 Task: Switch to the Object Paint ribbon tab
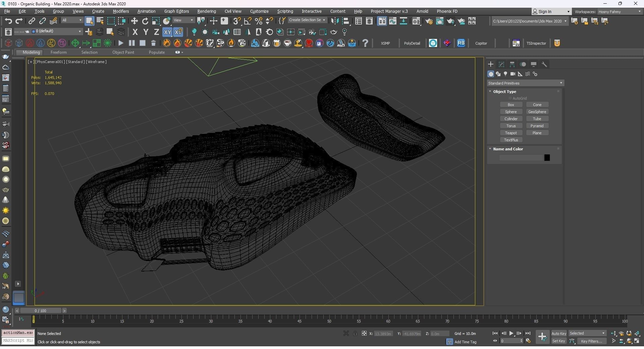pyautogui.click(x=123, y=52)
